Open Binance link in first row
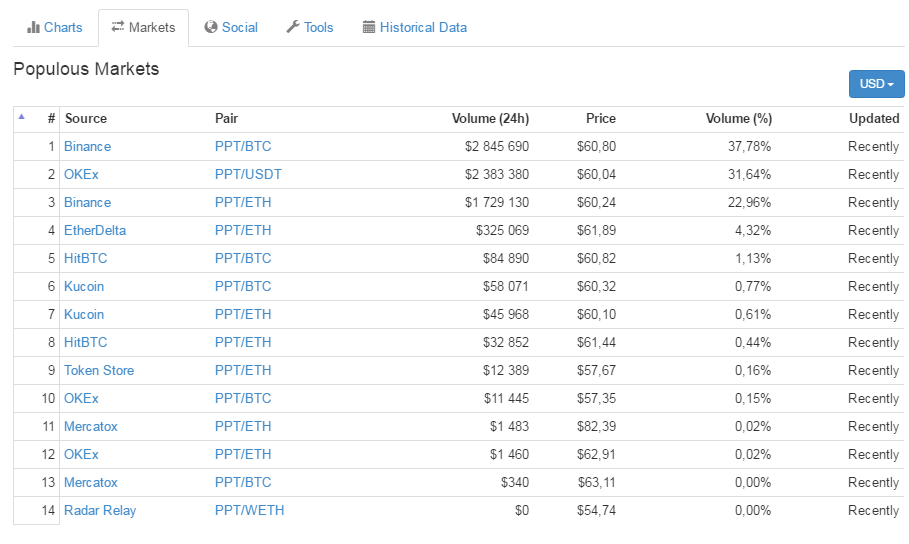This screenshot has height=544, width=909. (87, 146)
